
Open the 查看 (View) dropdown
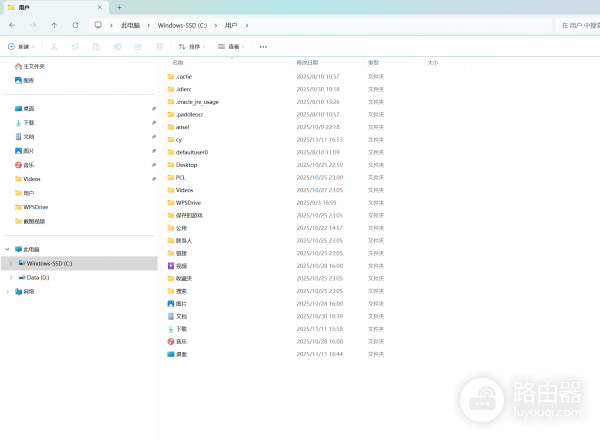pyautogui.click(x=232, y=47)
